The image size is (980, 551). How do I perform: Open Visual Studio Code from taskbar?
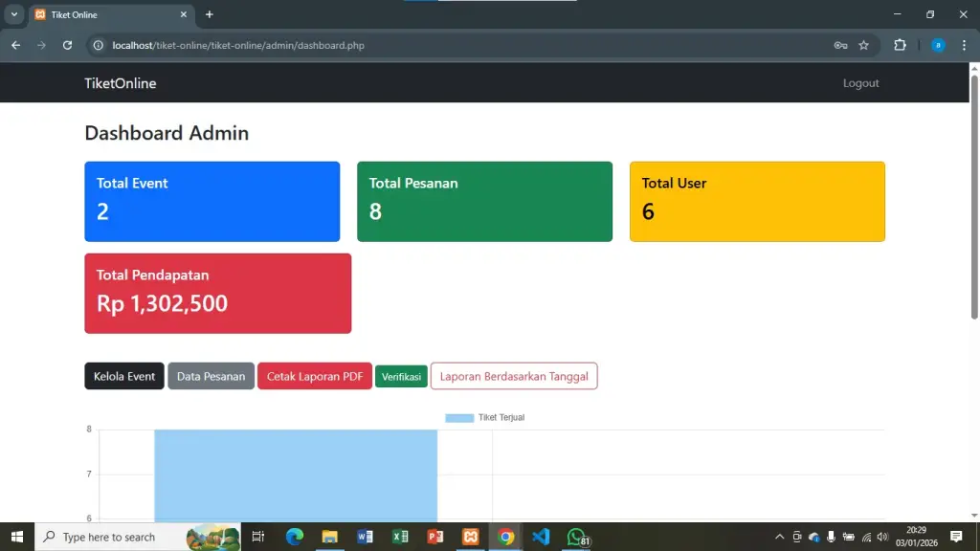(541, 537)
